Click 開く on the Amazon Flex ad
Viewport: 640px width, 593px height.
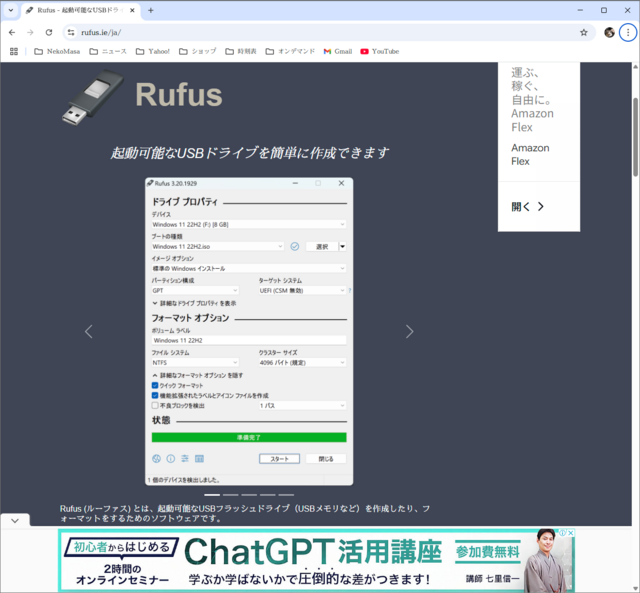point(527,207)
